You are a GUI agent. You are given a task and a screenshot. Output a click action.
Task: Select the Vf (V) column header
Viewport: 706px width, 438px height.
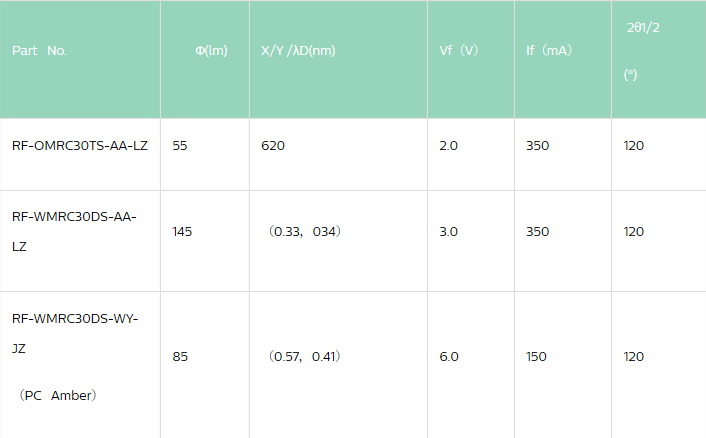click(x=459, y=51)
